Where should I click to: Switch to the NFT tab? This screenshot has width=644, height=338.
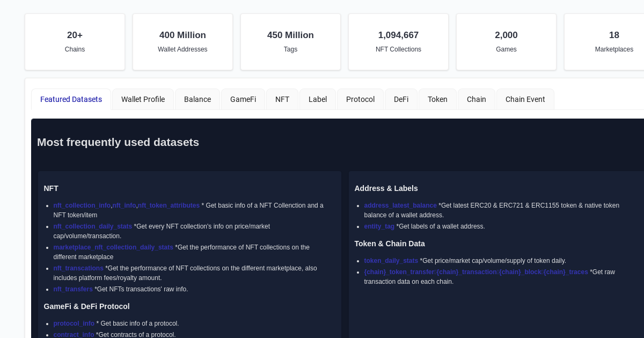[282, 99]
